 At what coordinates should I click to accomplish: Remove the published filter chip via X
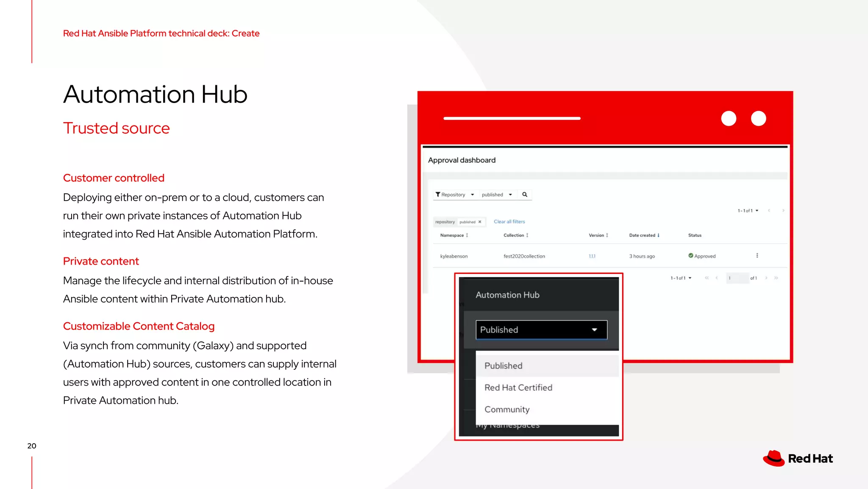[x=480, y=222]
